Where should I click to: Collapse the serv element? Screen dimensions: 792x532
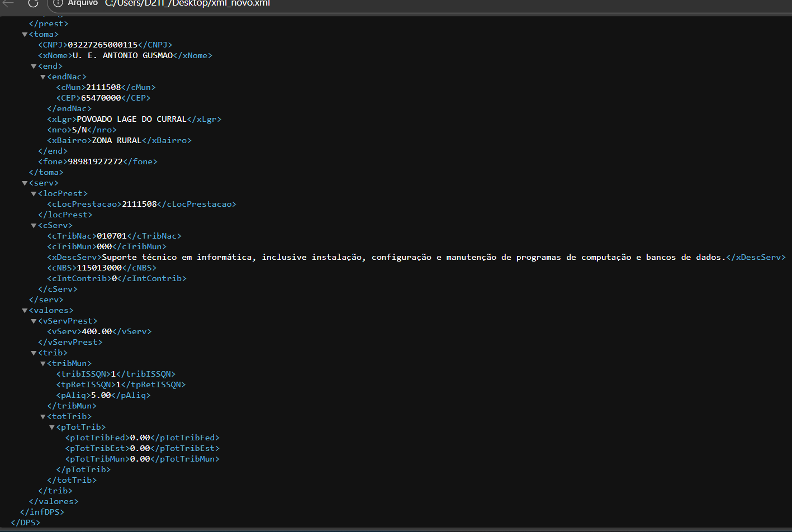click(x=25, y=183)
